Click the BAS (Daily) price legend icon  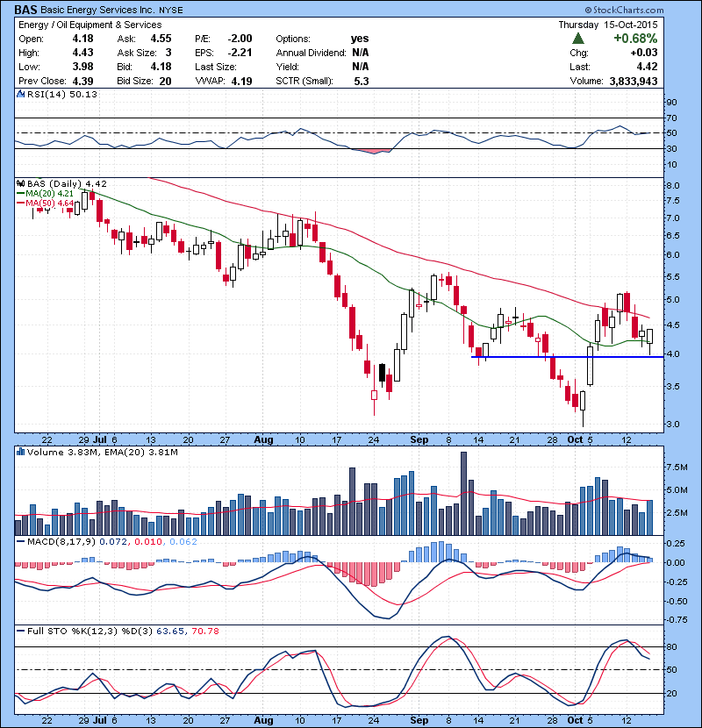pyautogui.click(x=20, y=183)
